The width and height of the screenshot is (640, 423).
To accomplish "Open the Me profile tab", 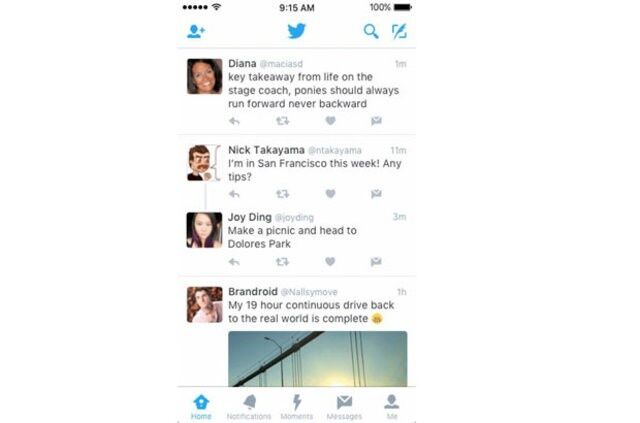I will (x=392, y=407).
